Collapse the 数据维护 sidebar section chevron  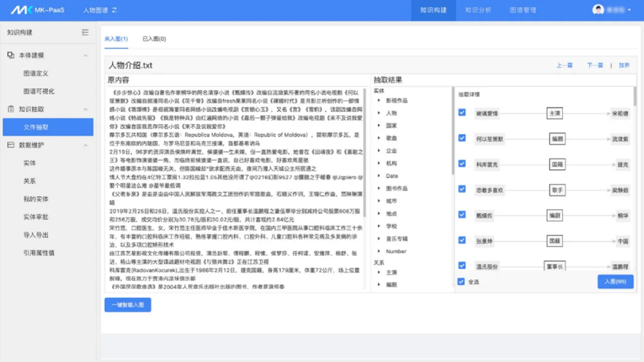point(86,145)
